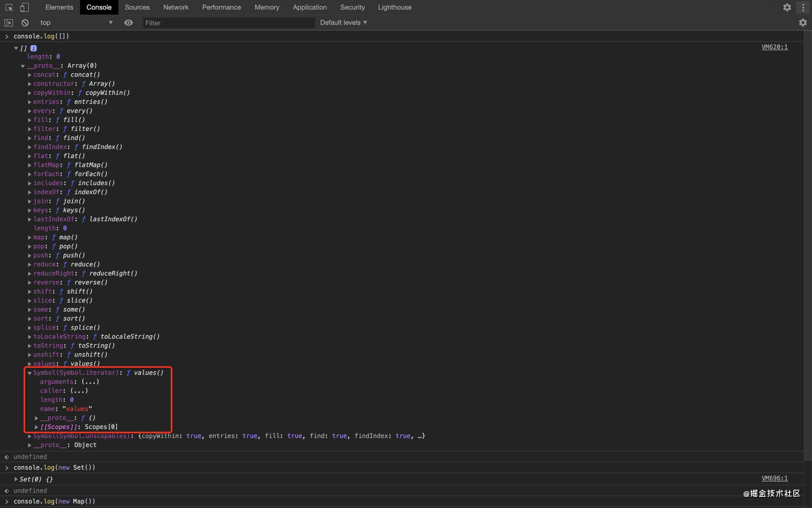
Task: Expand the every function entry
Action: point(30,111)
